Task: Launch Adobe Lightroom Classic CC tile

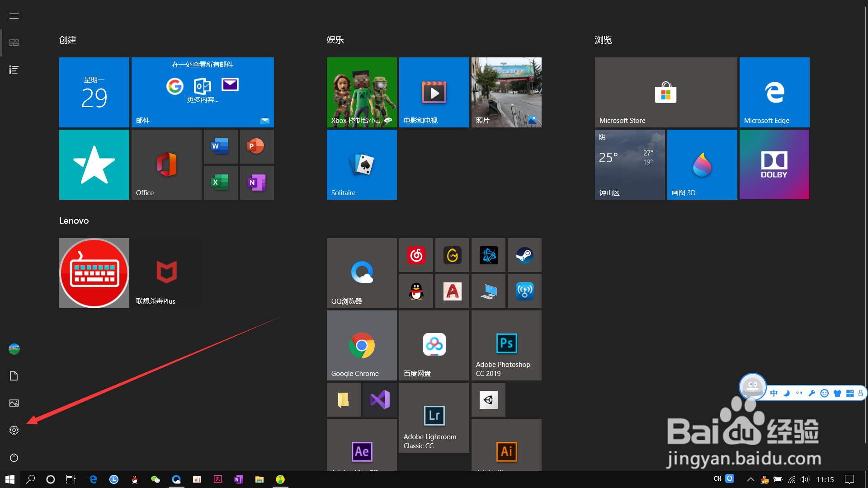Action: [434, 418]
